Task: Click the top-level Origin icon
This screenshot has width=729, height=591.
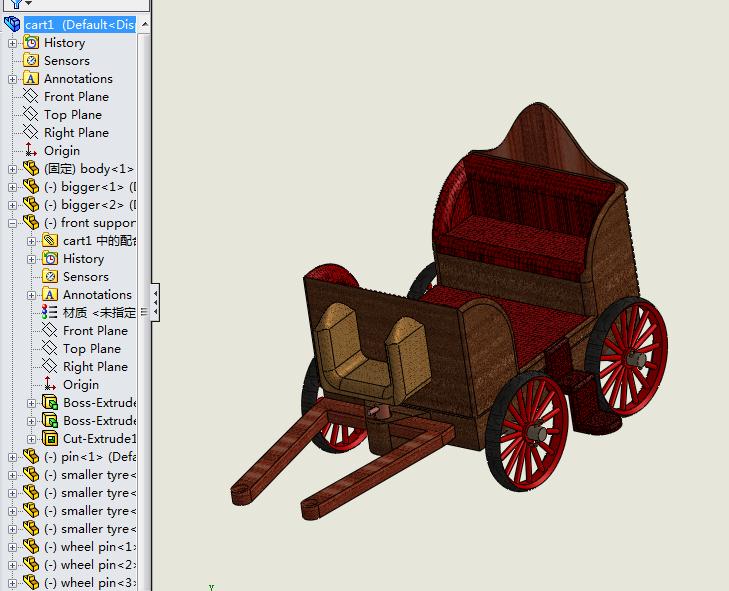Action: pos(31,151)
